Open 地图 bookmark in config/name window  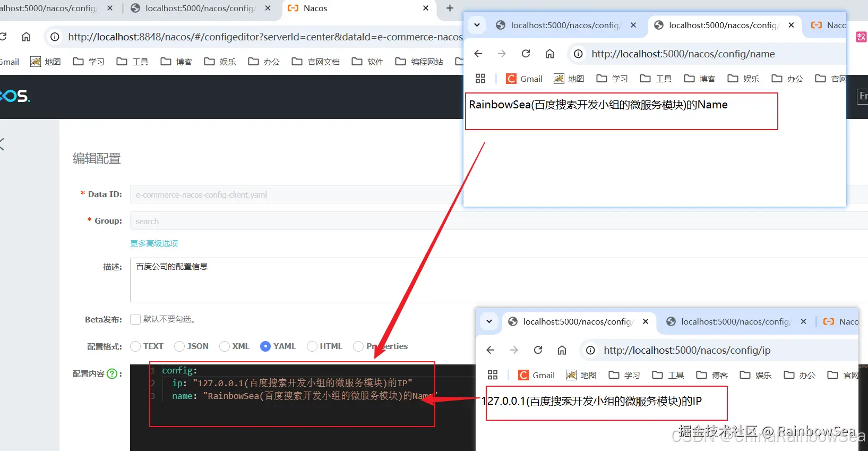[569, 79]
